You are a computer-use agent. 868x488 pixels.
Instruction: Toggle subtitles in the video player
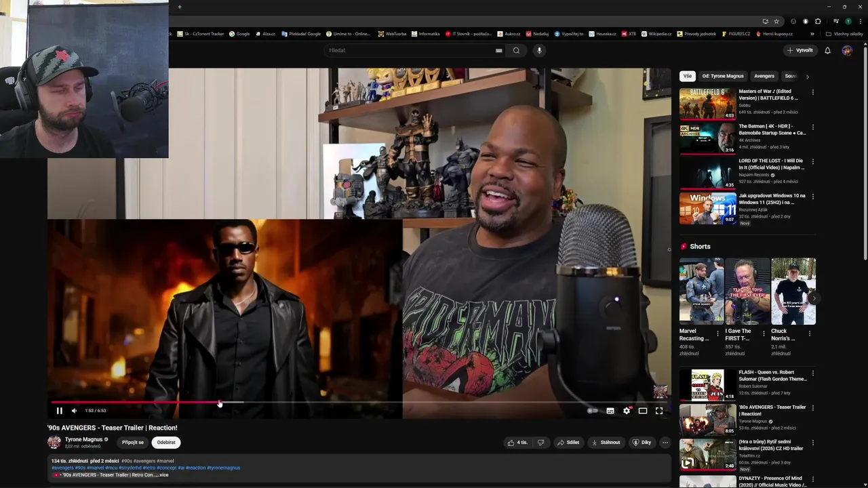610,411
